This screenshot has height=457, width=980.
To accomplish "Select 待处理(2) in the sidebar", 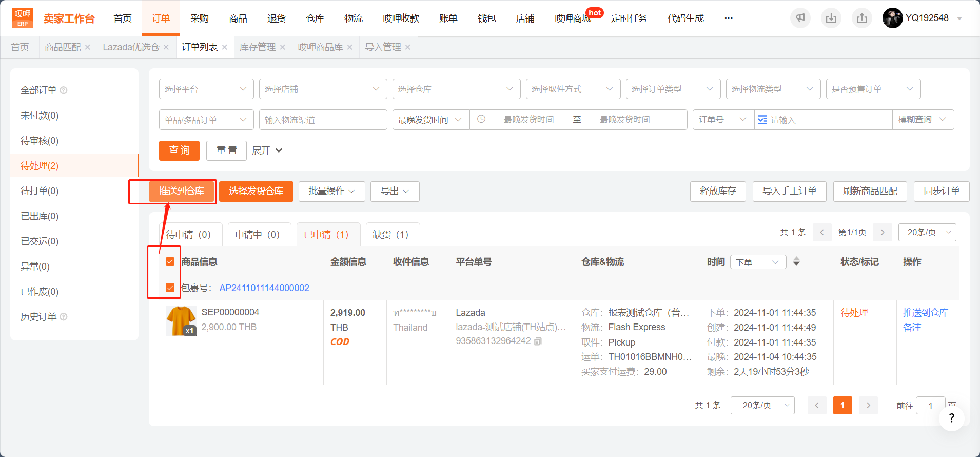I will [x=74, y=166].
